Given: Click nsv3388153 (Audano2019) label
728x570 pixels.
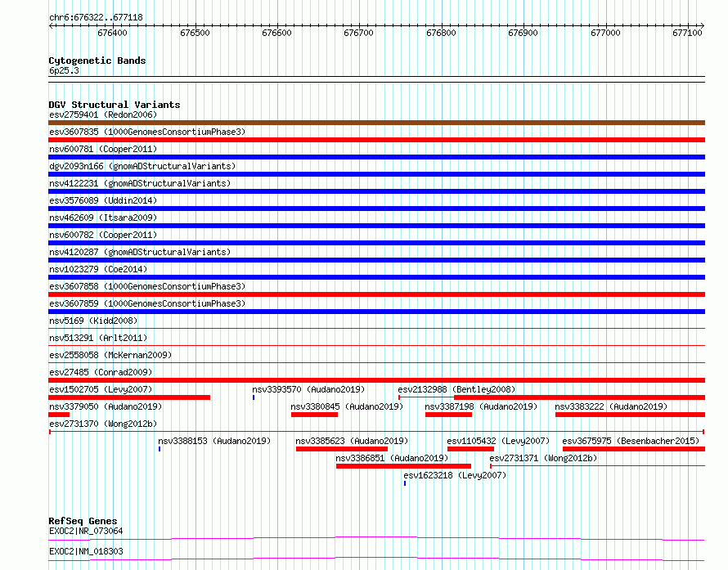Looking at the screenshot, I should (x=214, y=441).
